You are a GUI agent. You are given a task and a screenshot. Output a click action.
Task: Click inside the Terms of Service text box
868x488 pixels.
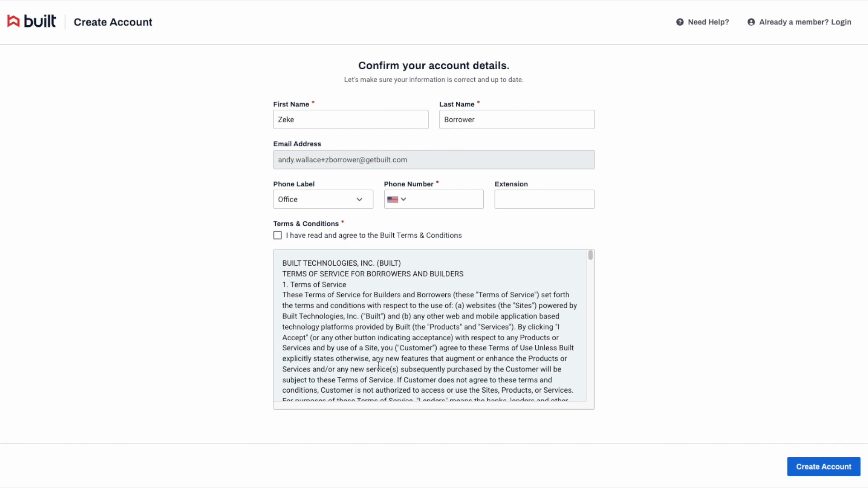point(429,330)
